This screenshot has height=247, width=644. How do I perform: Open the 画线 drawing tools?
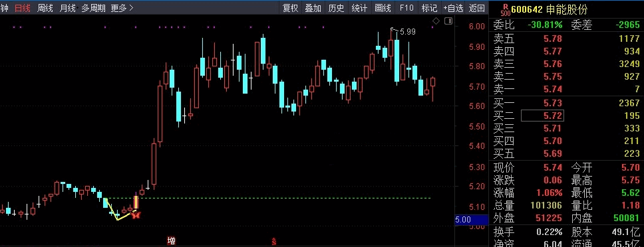pyautogui.click(x=383, y=8)
